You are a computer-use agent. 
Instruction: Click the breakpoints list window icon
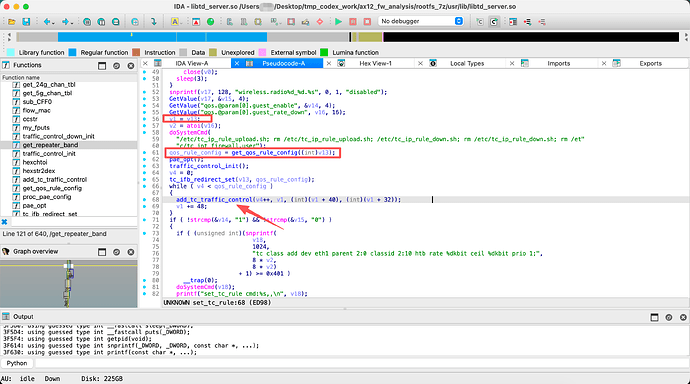pyautogui.click(x=513, y=22)
